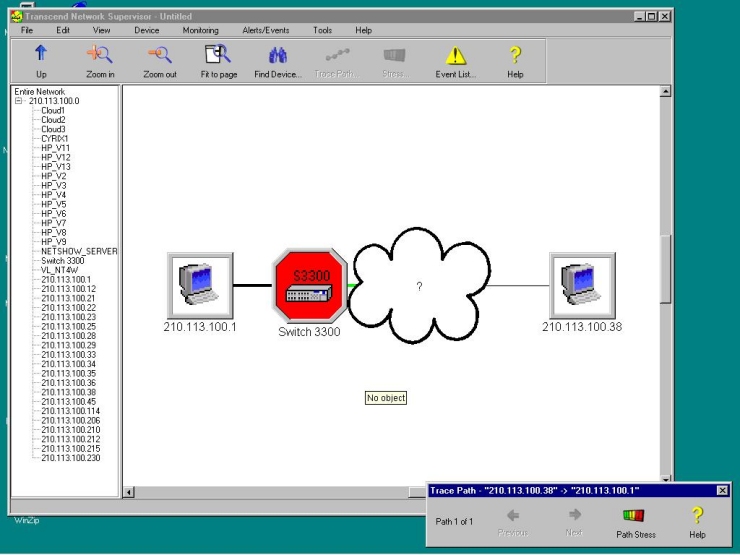Select the Zoom in tool
Viewport: 740px width, 555px height.
(x=100, y=54)
